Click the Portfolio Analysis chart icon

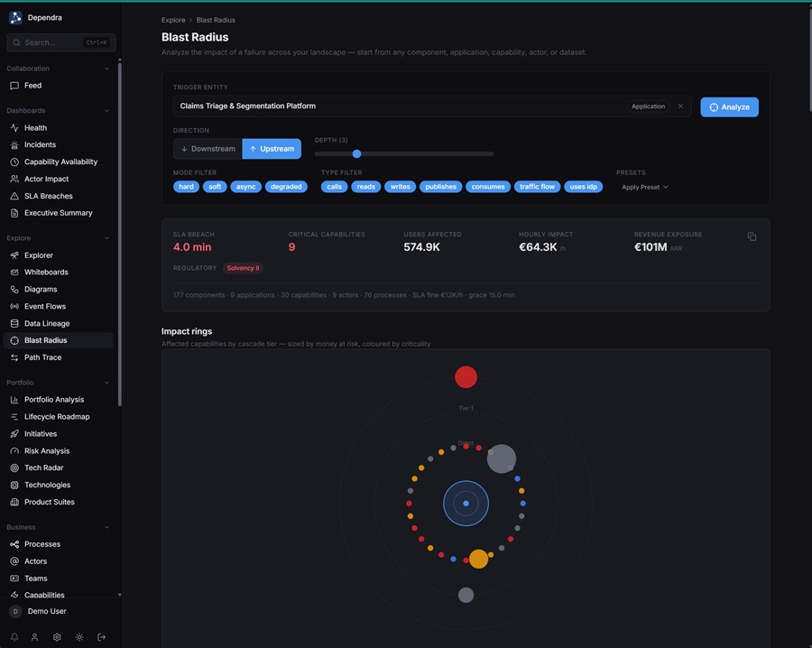[x=14, y=400]
